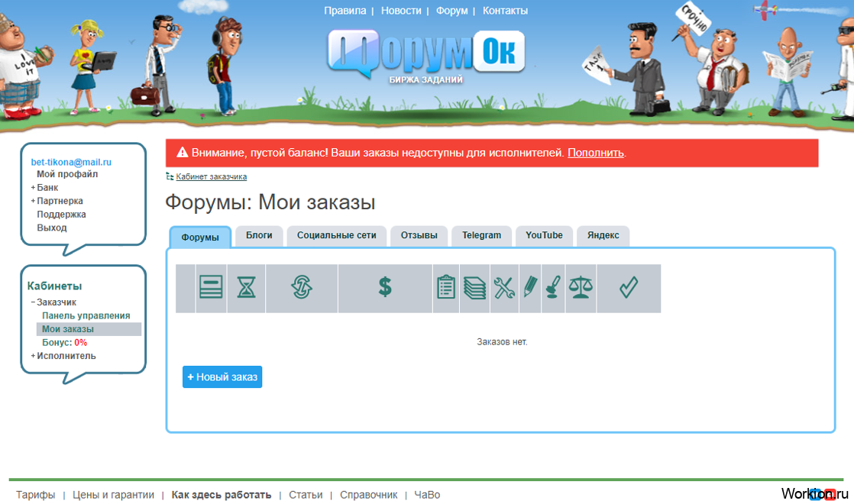Open Правила in the top menu

[x=345, y=11]
